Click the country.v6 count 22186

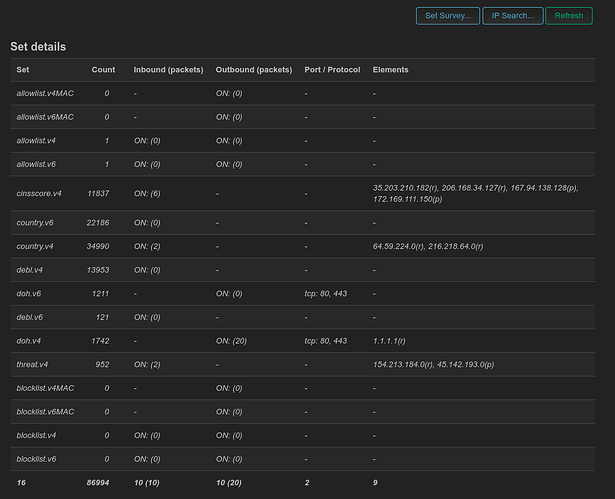pyautogui.click(x=98, y=223)
